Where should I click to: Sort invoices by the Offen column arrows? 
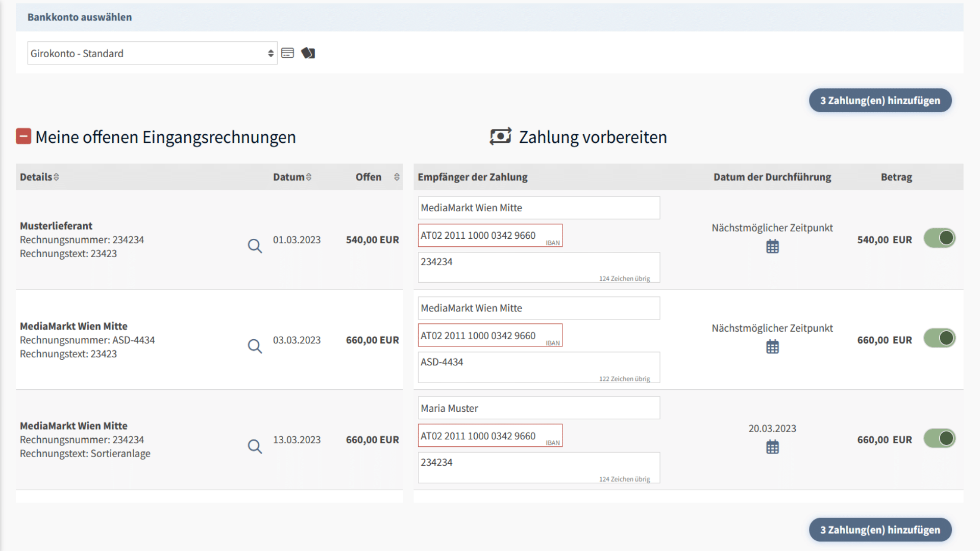(x=397, y=177)
